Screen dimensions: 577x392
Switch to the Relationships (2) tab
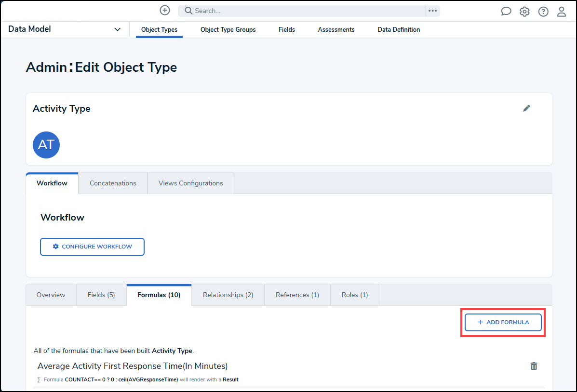pyautogui.click(x=228, y=295)
